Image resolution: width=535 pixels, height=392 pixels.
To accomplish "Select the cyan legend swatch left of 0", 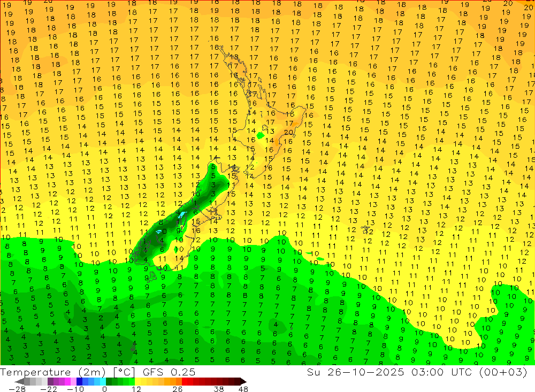I will 103,381.
